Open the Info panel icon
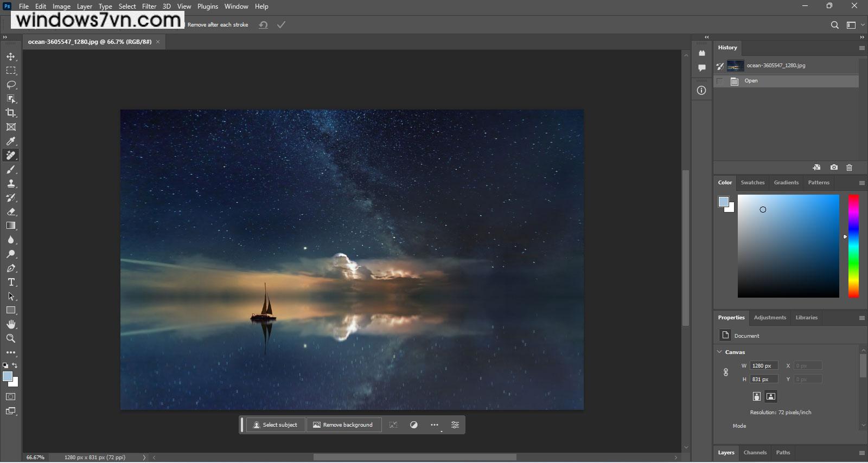 701,91
